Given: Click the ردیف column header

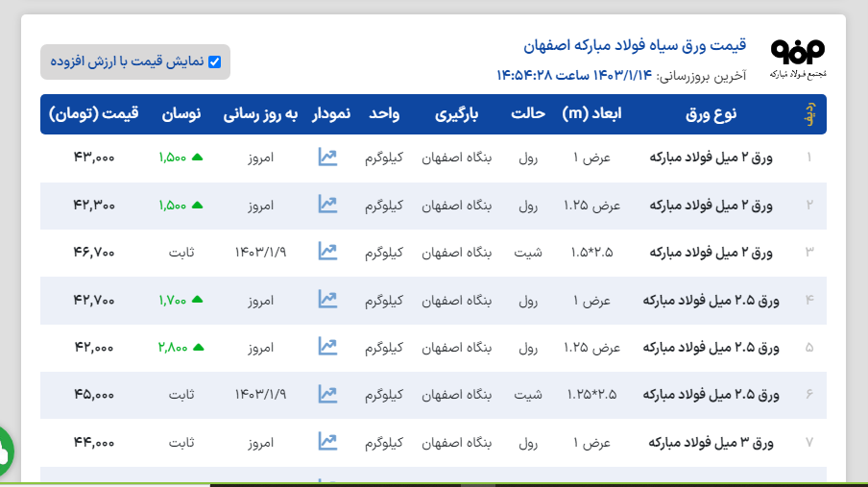Looking at the screenshot, I should point(808,114).
